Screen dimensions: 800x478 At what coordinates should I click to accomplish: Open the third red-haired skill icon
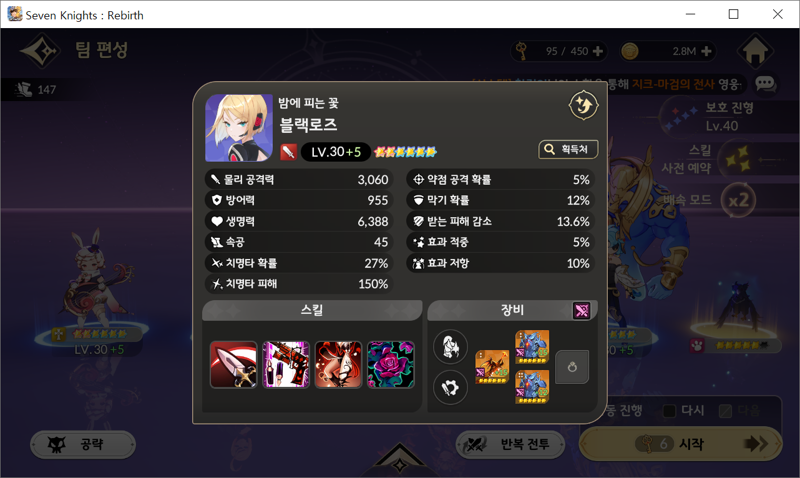pos(338,365)
